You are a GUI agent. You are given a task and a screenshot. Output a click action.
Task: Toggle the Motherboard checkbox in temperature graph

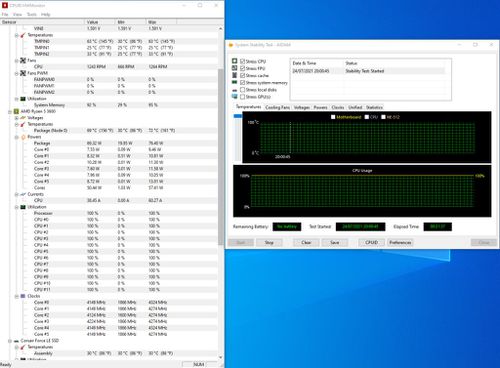tap(333, 117)
